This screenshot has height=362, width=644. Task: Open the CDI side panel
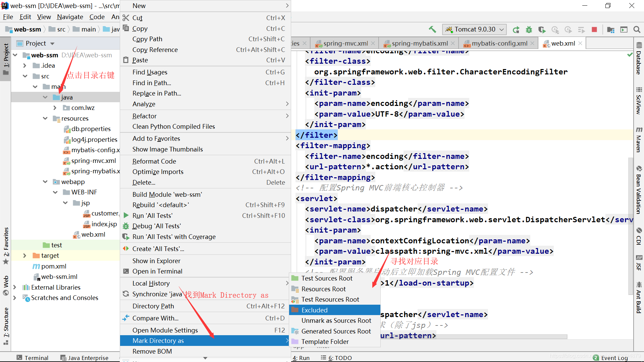point(639,236)
